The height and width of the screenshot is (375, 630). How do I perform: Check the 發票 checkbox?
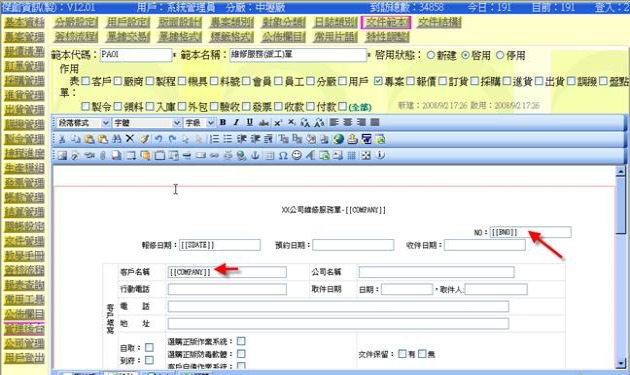pyautogui.click(x=246, y=107)
